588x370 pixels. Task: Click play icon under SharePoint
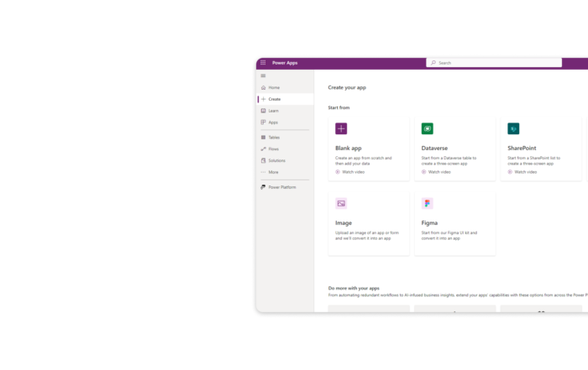tap(510, 172)
